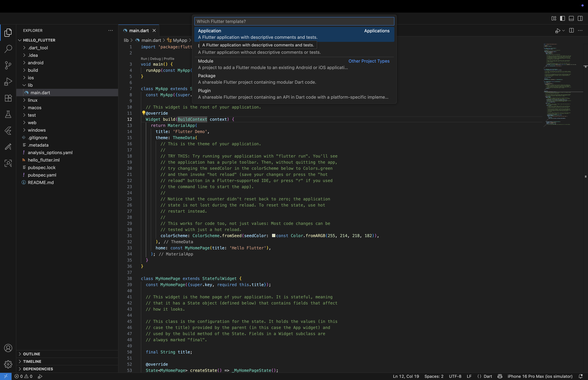Select the Plugin project template

[x=294, y=94]
